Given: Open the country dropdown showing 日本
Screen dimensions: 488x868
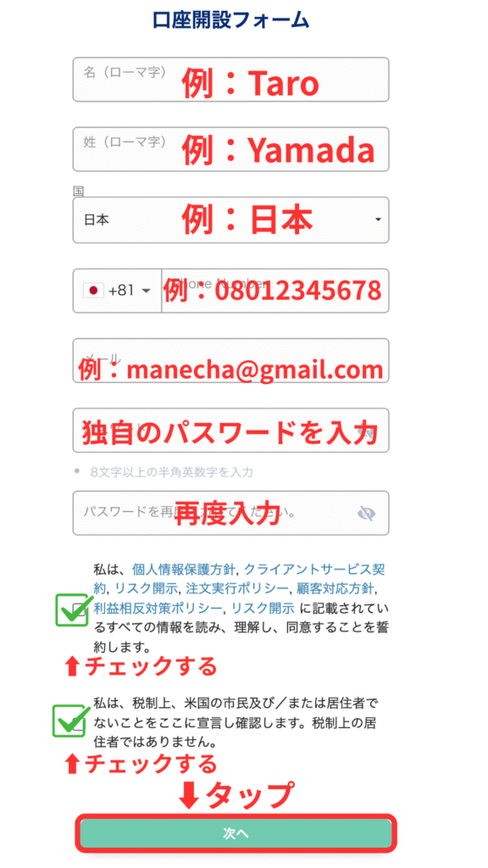Looking at the screenshot, I should (x=230, y=220).
